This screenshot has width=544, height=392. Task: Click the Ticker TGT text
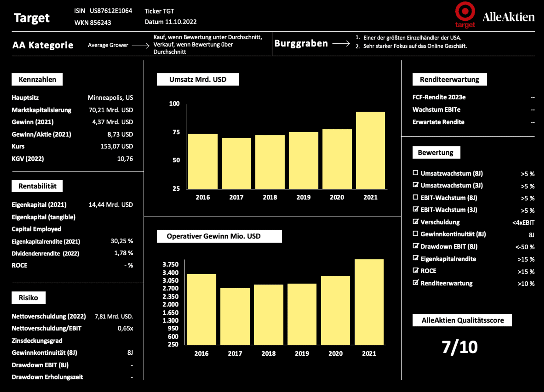[159, 11]
